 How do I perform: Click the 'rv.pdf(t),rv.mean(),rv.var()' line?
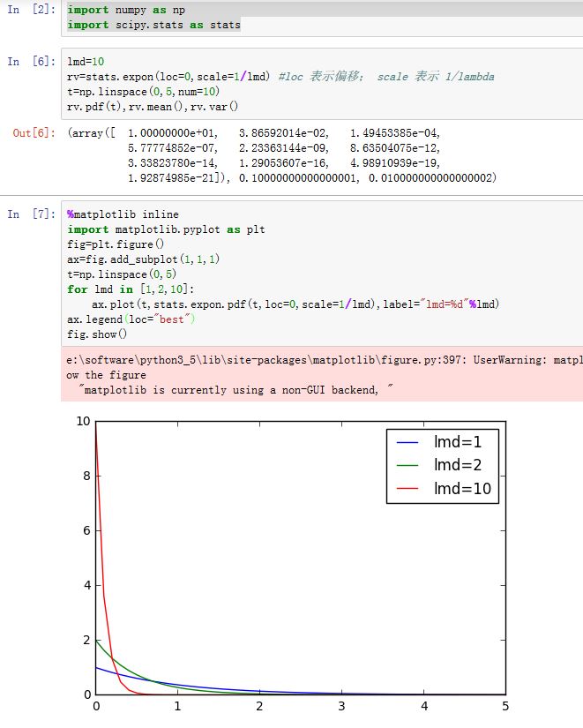click(x=153, y=106)
